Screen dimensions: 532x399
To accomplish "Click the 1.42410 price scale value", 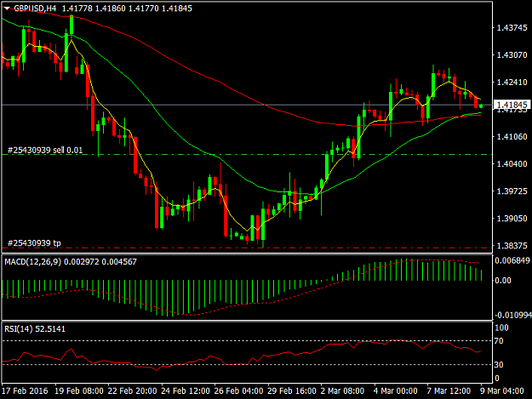I will 512,82.
